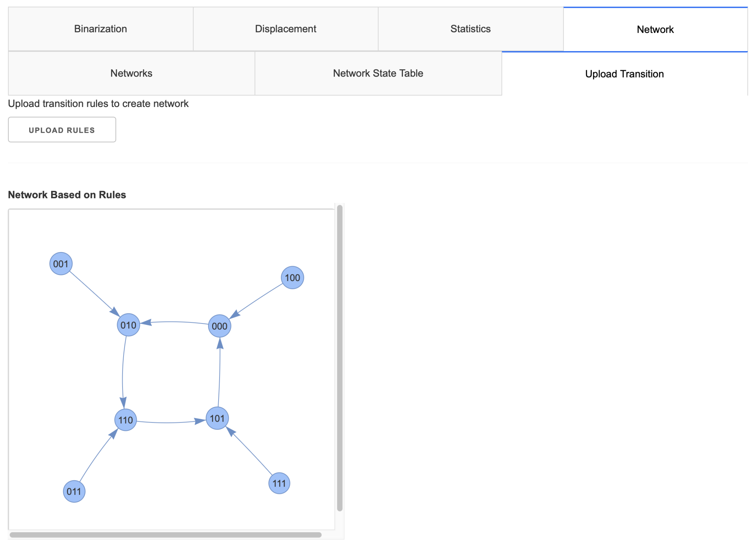Click the Network tab
This screenshot has width=756, height=547.
tap(655, 30)
